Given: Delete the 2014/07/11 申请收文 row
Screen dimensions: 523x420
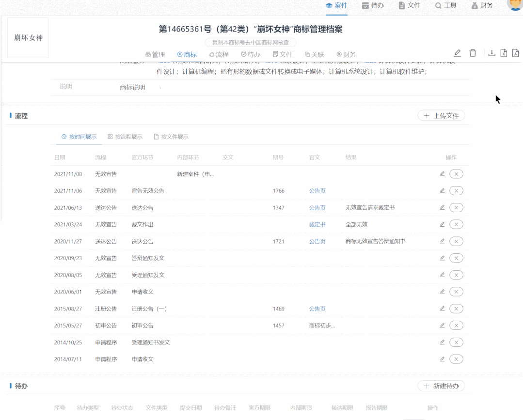Looking at the screenshot, I should (x=456, y=359).
